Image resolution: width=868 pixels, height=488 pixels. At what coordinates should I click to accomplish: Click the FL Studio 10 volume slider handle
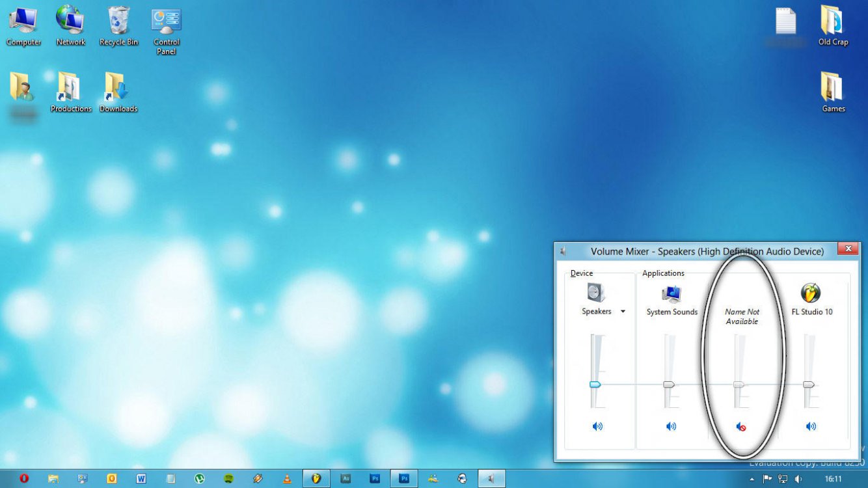809,385
